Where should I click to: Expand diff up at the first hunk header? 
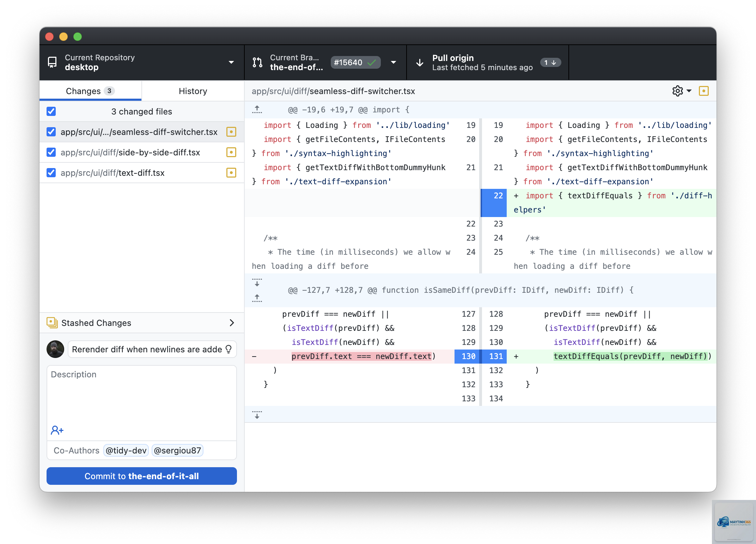257,110
